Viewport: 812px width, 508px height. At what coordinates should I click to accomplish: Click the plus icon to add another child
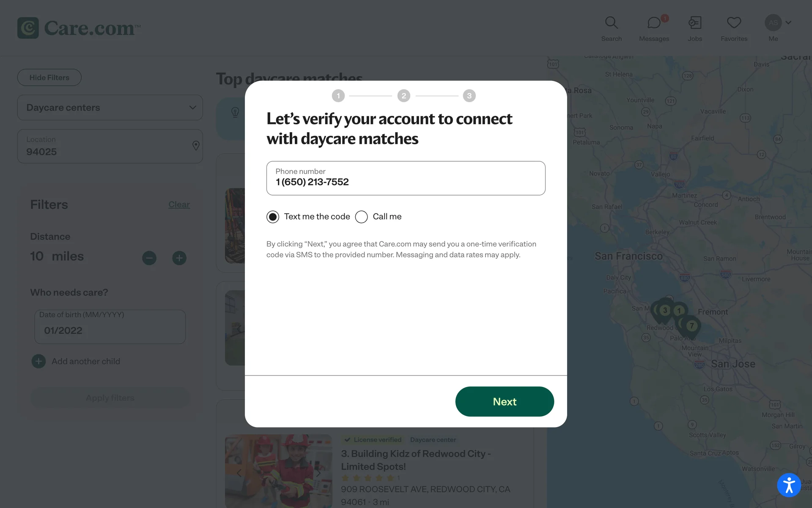point(38,361)
